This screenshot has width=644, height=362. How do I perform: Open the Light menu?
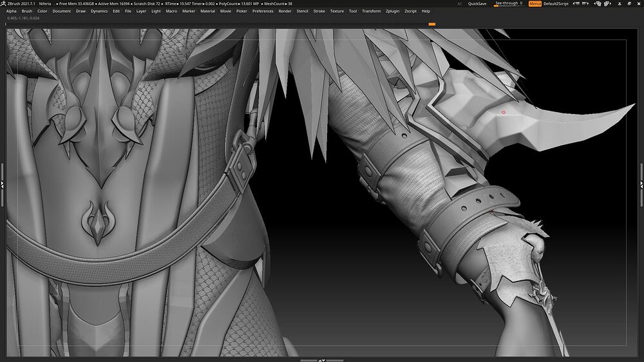[x=156, y=11]
